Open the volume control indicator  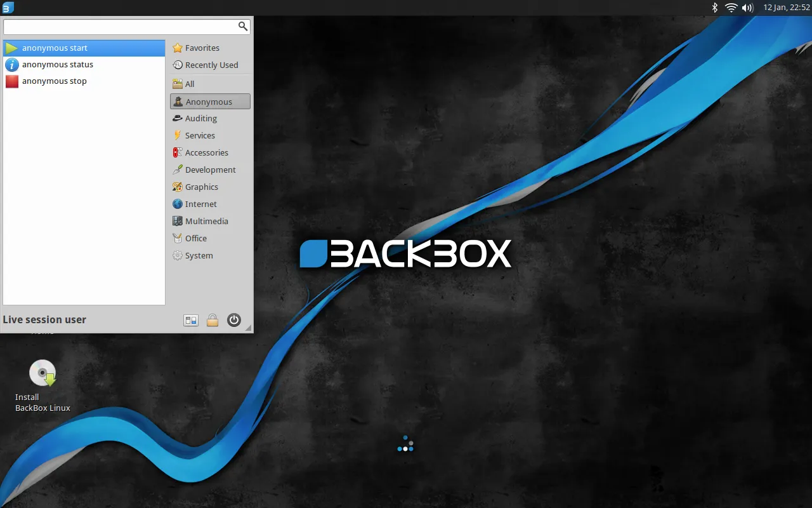tap(748, 8)
